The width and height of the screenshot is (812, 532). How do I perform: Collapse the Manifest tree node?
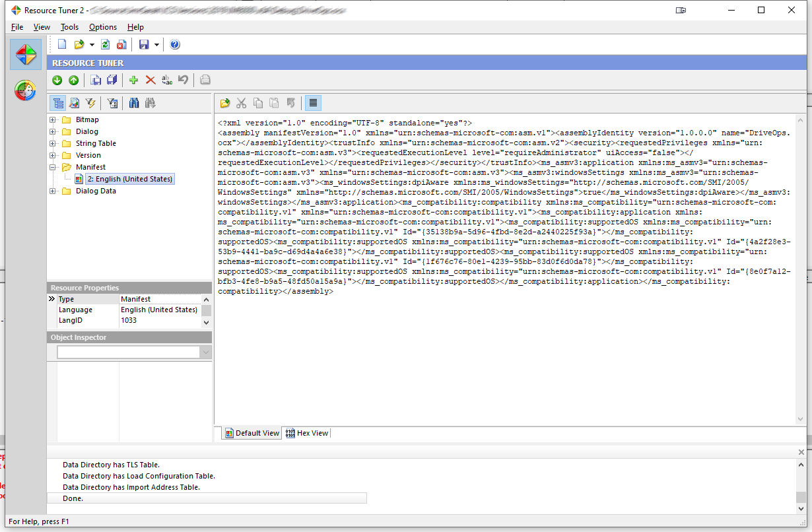(x=53, y=167)
